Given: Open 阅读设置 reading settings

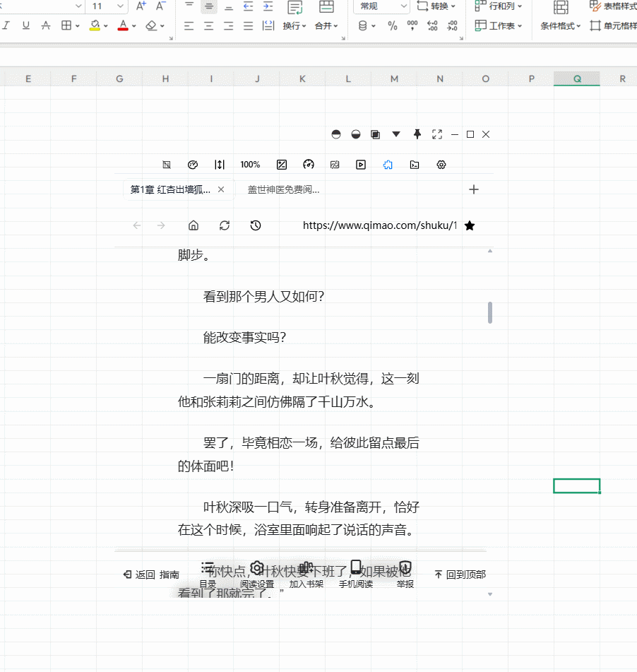Looking at the screenshot, I should click(x=257, y=574).
